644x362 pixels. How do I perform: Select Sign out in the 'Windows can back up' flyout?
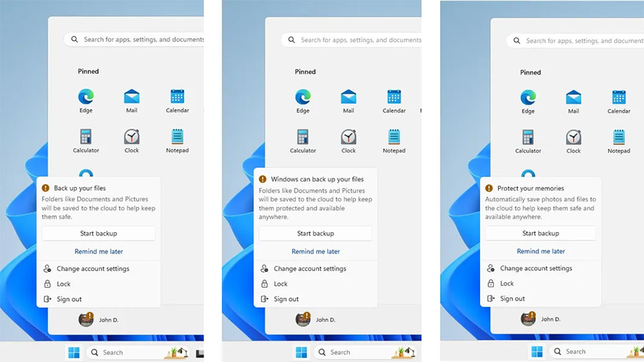[316, 299]
